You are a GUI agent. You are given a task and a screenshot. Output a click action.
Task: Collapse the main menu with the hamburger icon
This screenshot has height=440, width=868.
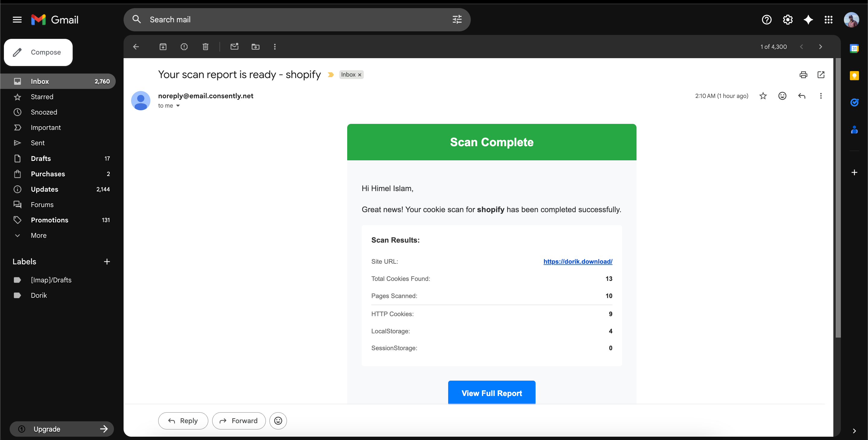coord(17,20)
